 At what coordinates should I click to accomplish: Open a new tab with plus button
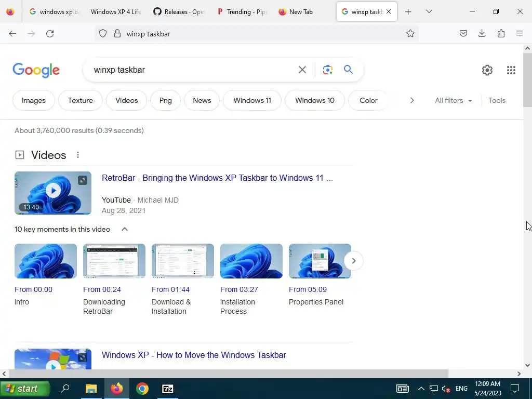408,12
